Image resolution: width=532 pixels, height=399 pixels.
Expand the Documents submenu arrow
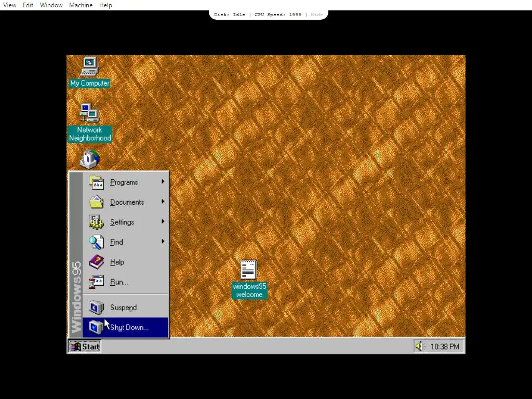coord(163,202)
